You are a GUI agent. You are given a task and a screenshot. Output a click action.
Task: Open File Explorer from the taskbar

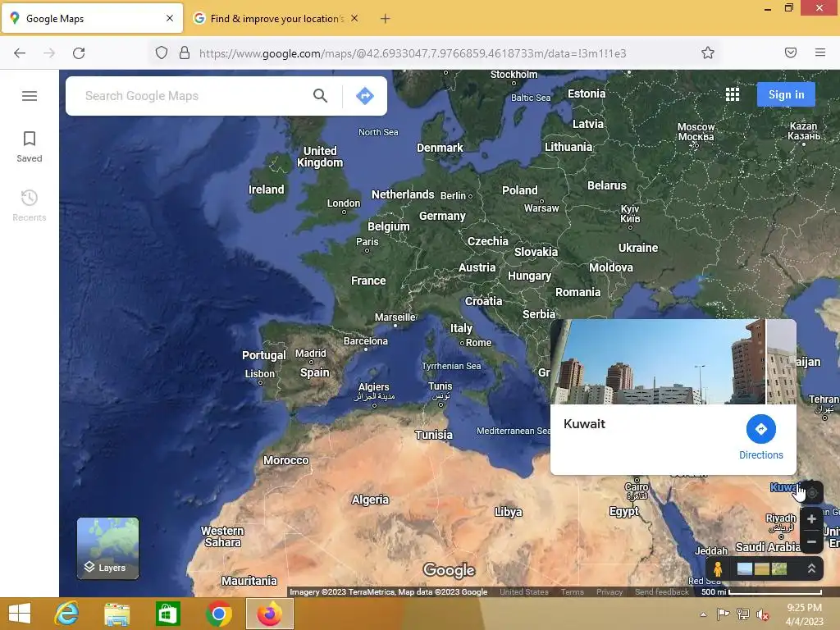pos(116,614)
